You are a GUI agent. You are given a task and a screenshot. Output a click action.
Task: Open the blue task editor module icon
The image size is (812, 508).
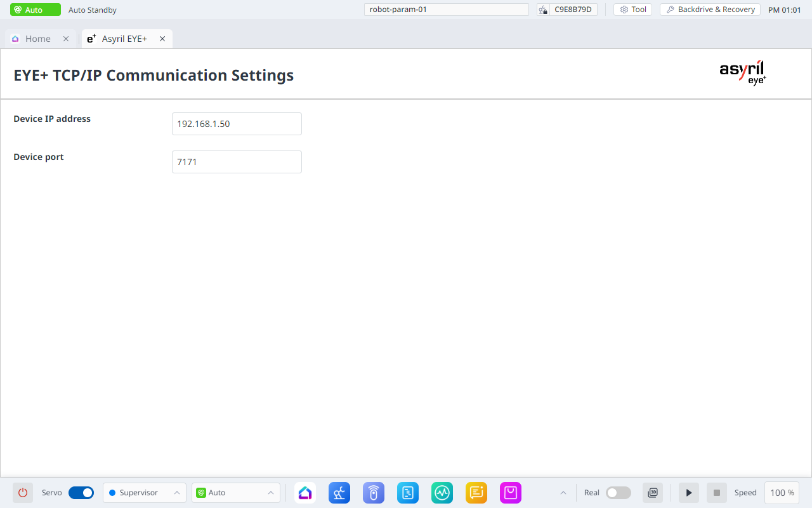[x=408, y=493]
